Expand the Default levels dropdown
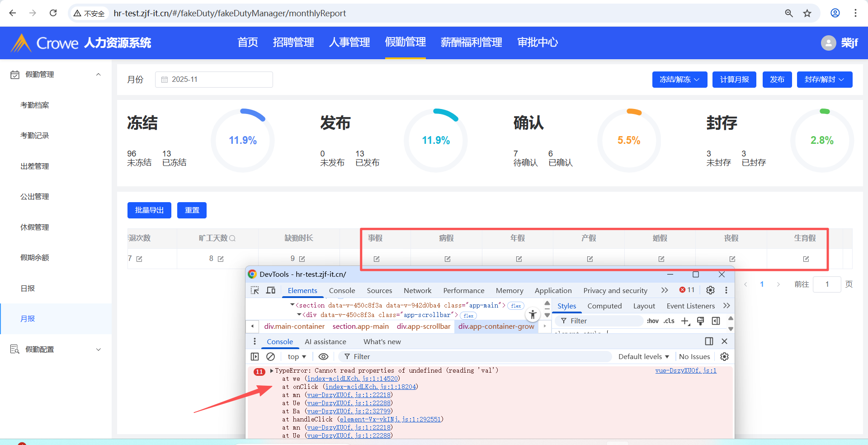868x445 pixels. click(643, 357)
